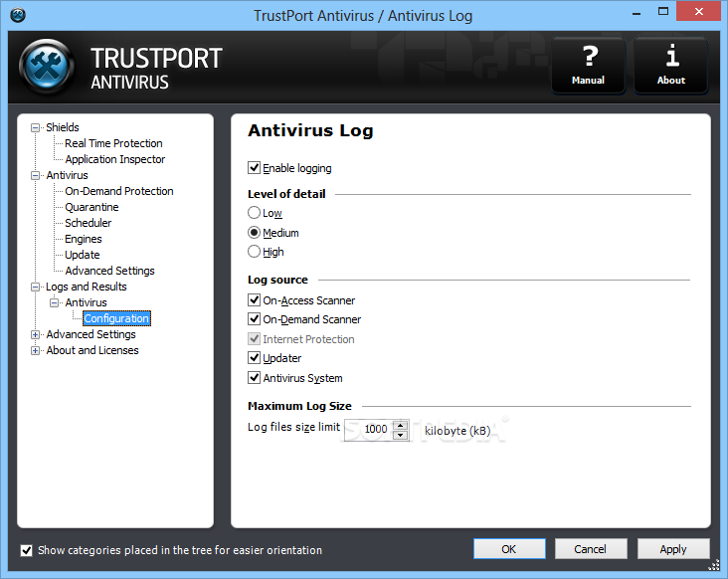Decrease log file size limit with down arrow
Viewport: 728px width, 579px height.
point(400,435)
